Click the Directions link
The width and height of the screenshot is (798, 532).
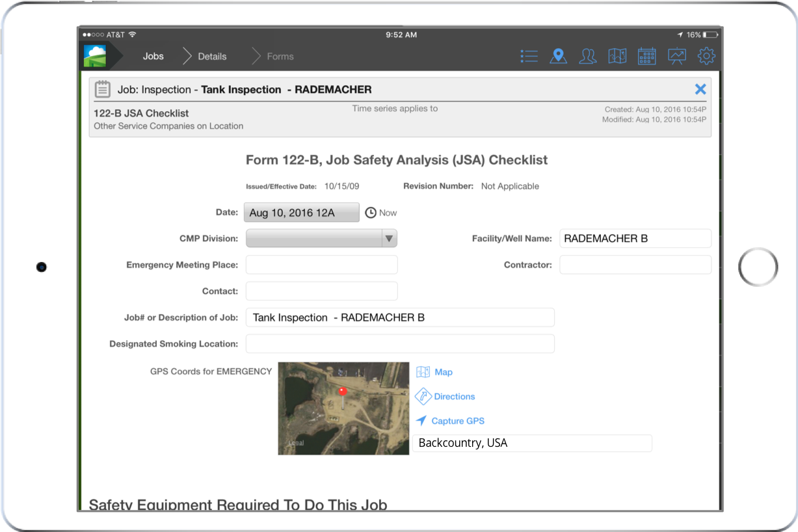pyautogui.click(x=454, y=397)
